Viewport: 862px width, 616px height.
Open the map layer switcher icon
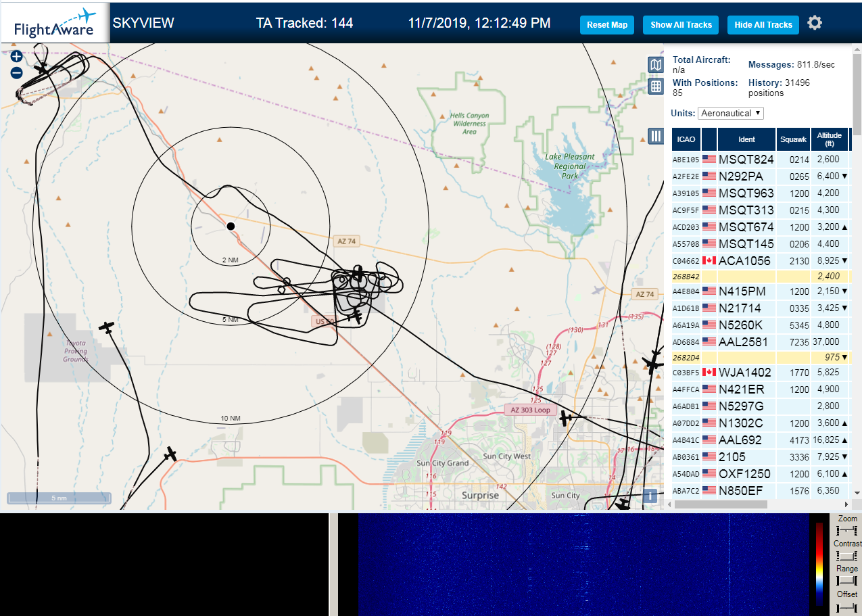656,65
